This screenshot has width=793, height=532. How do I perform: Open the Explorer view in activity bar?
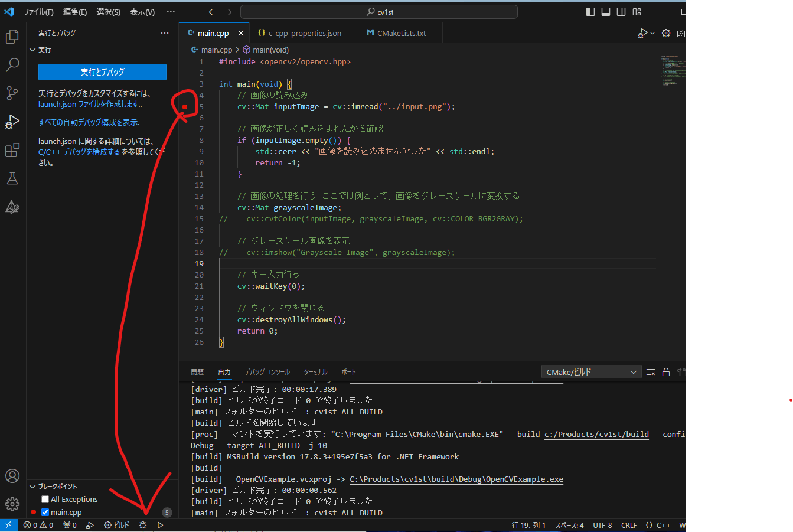point(12,37)
